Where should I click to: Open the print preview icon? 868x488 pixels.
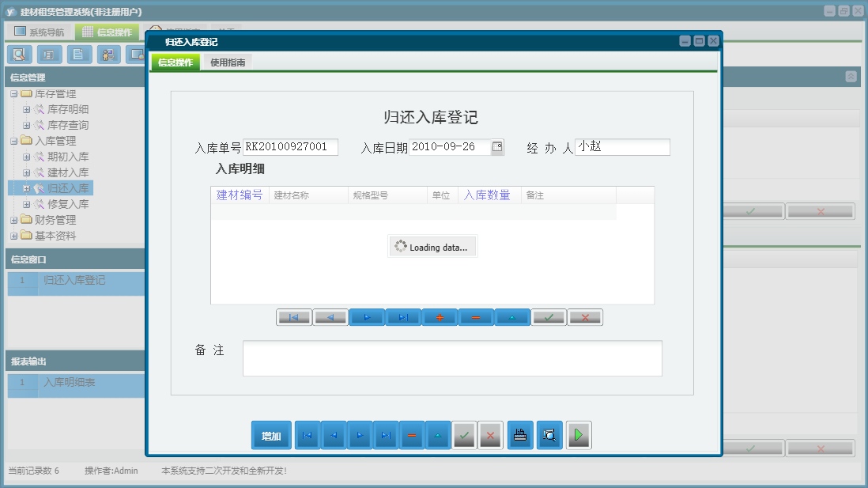[549, 434]
